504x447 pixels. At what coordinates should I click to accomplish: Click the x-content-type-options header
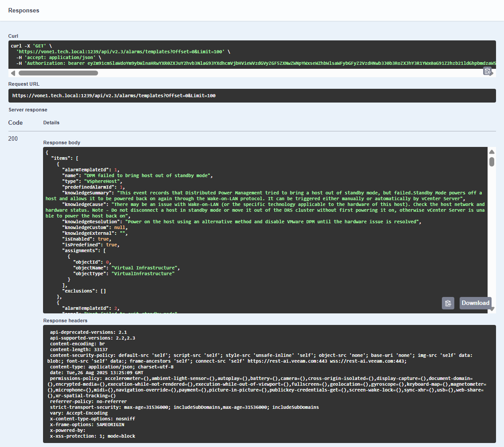pos(93,419)
